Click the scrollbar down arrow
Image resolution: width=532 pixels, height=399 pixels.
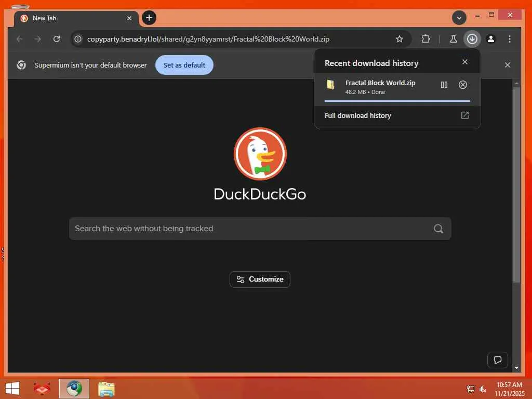click(516, 368)
